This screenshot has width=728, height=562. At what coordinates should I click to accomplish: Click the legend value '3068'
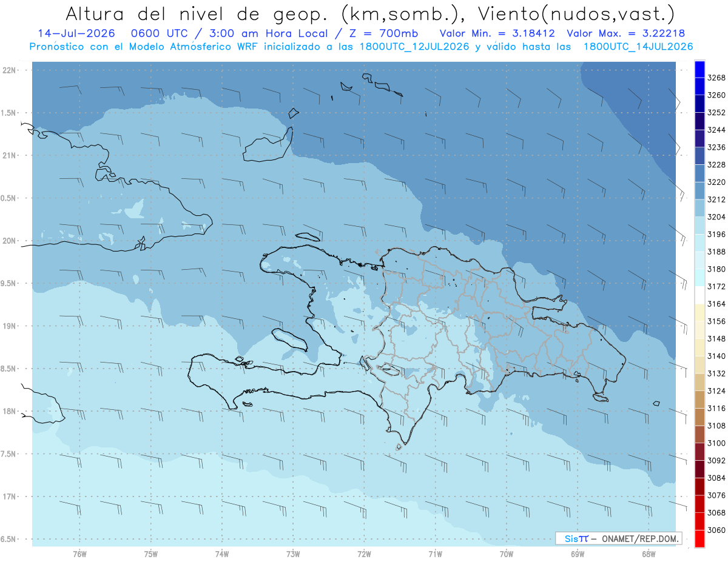[x=716, y=512]
